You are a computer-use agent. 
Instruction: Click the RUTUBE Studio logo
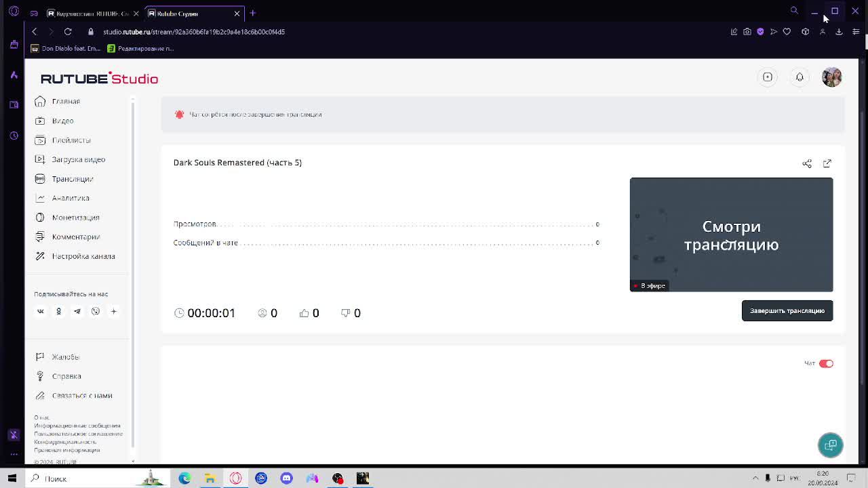pyautogui.click(x=99, y=79)
